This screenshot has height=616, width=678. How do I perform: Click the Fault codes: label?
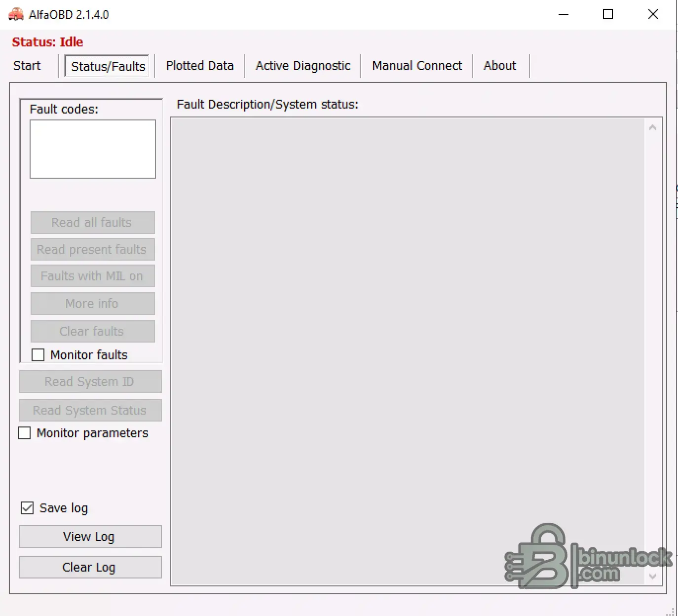pos(64,109)
